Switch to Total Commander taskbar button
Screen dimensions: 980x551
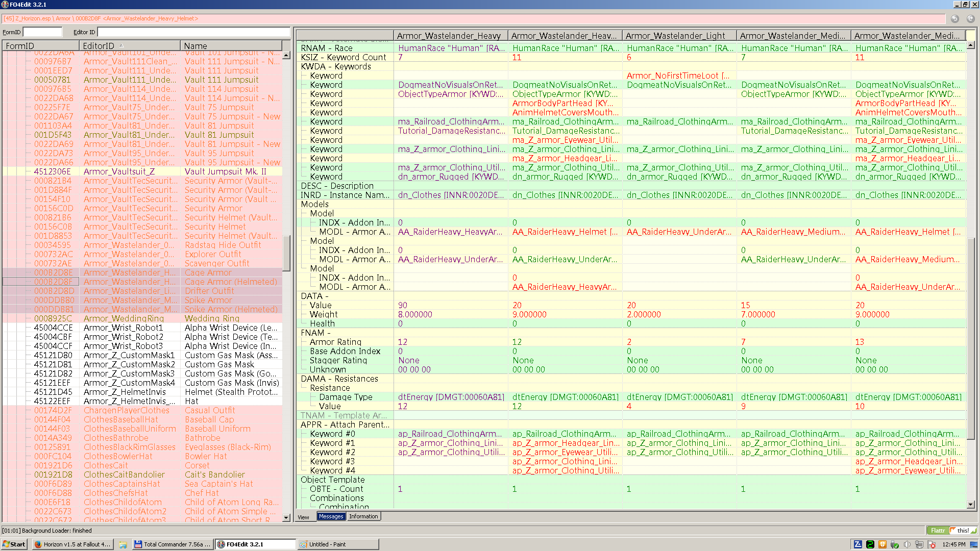173,544
